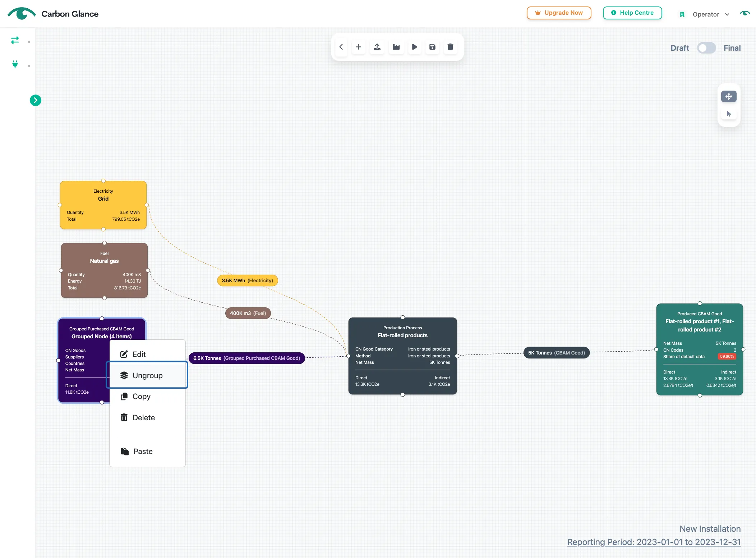The image size is (756, 558).
Task: Click the save disk icon
Action: 432,47
